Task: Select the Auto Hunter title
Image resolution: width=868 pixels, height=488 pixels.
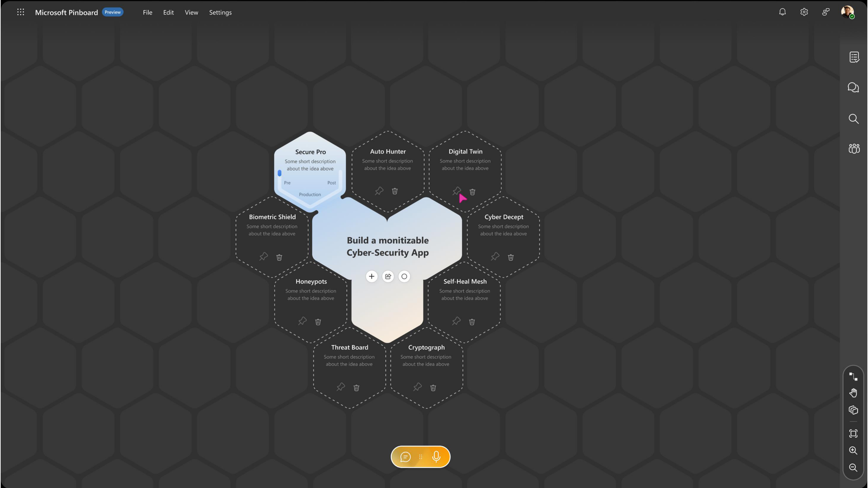Action: click(388, 152)
